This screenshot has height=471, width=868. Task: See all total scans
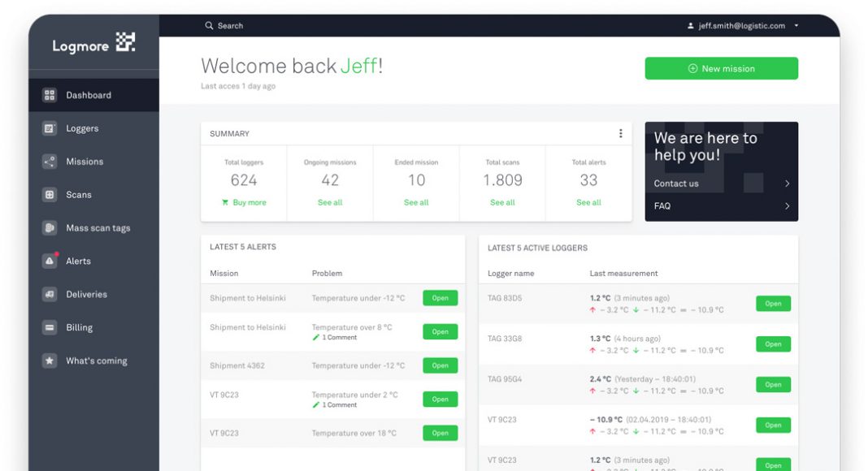coord(502,202)
